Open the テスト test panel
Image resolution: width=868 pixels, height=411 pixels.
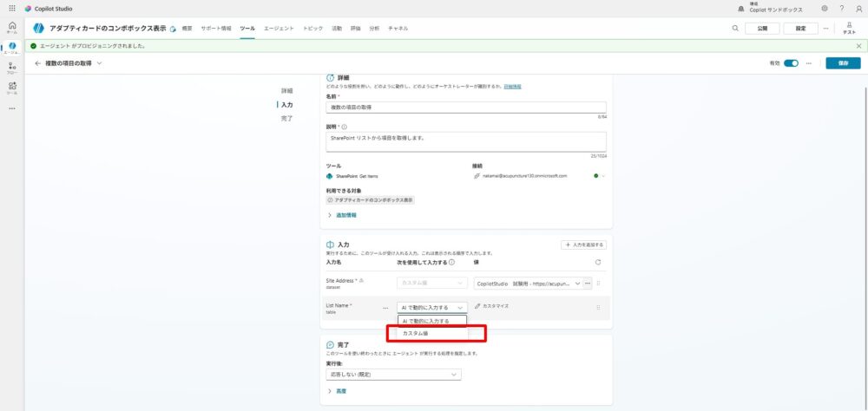tap(848, 29)
